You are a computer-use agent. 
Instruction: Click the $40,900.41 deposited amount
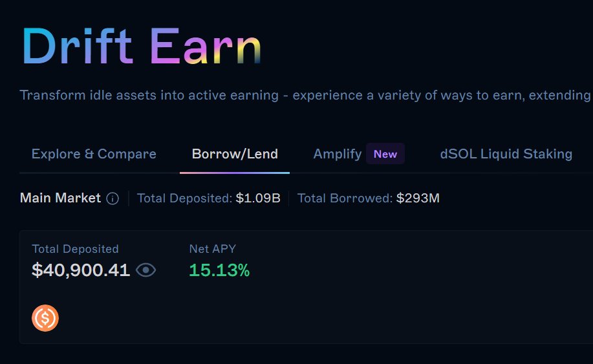[x=81, y=270]
